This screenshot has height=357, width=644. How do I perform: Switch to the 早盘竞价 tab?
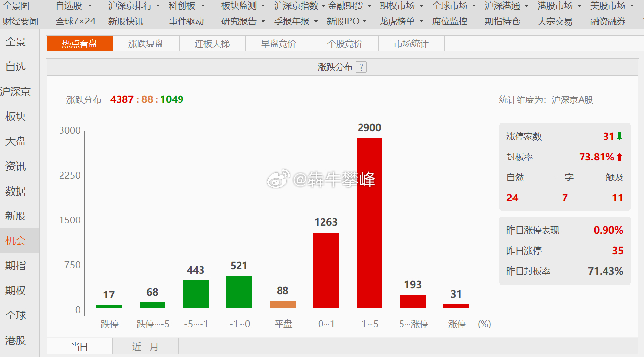coord(279,44)
